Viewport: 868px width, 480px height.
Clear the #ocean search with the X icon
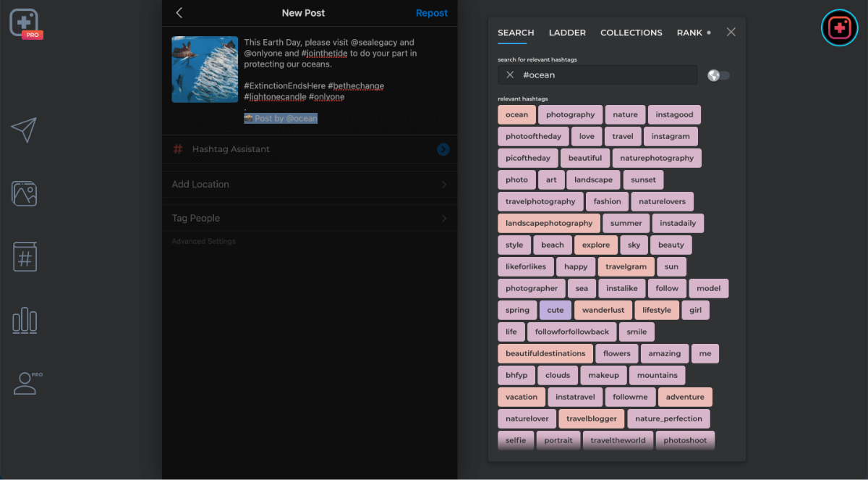coord(510,75)
